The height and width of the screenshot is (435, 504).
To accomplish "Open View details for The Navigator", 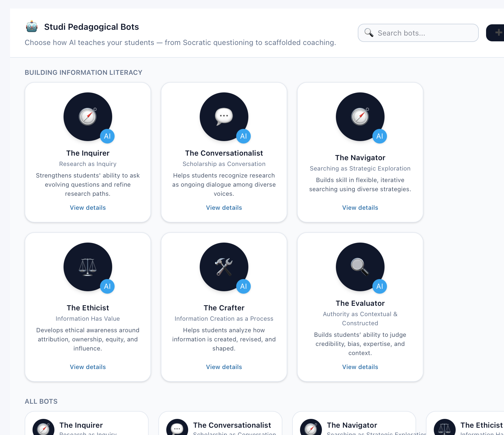I will click(360, 208).
